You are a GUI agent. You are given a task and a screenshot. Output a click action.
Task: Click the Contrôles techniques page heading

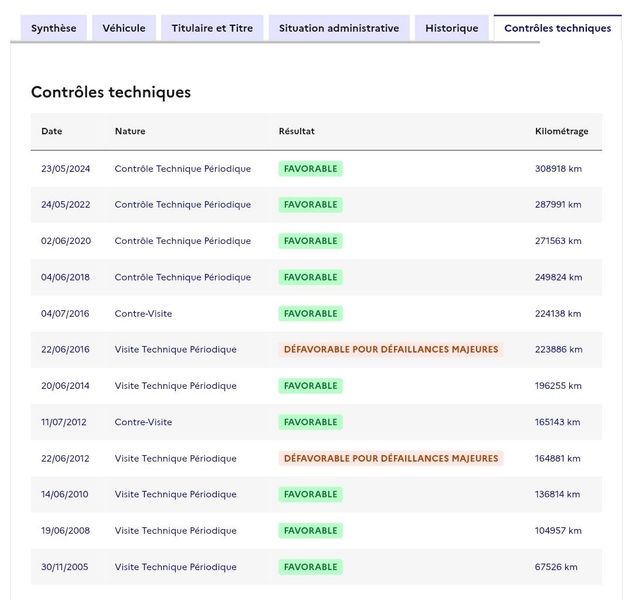(111, 92)
